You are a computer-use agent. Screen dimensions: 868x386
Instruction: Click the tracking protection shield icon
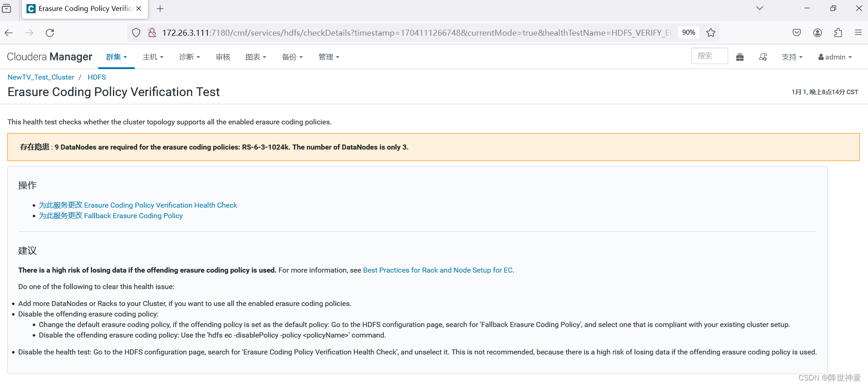click(136, 32)
